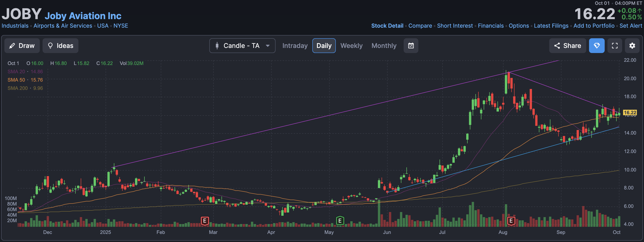
Task: Click the large 16.22 last price
Action: [x=595, y=14]
